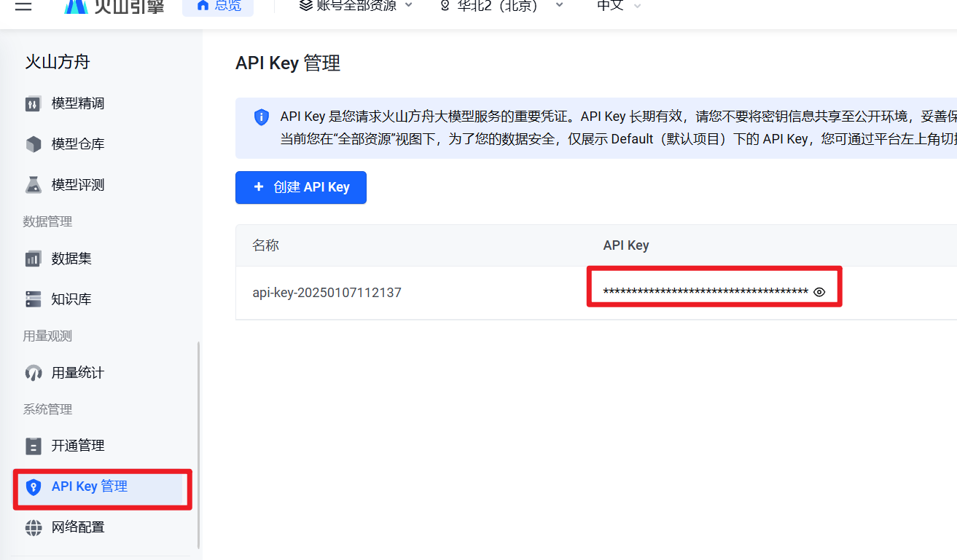Click the 模型评测 flask icon
The width and height of the screenshot is (957, 560).
34,185
